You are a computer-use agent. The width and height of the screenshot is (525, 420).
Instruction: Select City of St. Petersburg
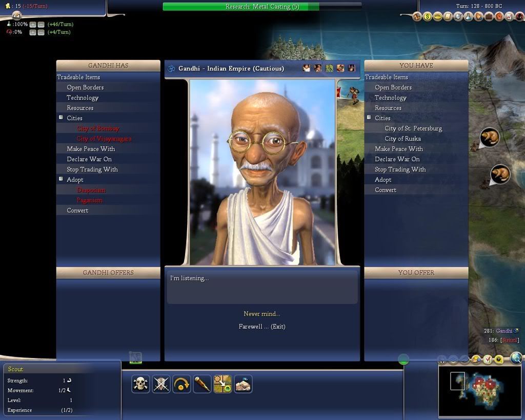click(x=413, y=129)
